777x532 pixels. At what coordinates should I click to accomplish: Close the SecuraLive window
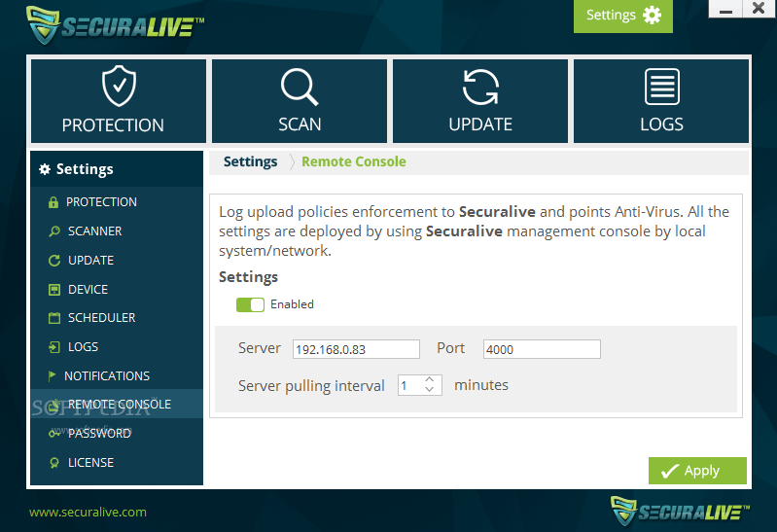(x=759, y=9)
